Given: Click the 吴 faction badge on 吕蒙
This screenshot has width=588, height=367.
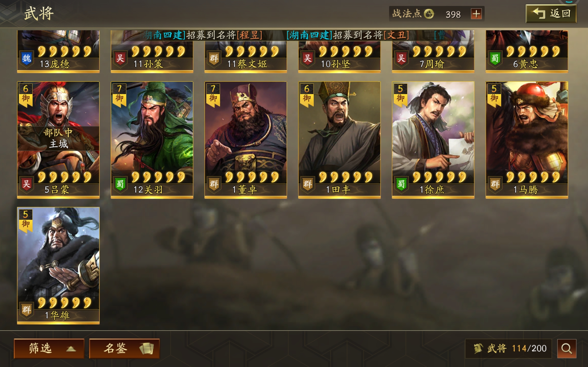Looking at the screenshot, I should pos(26,184).
